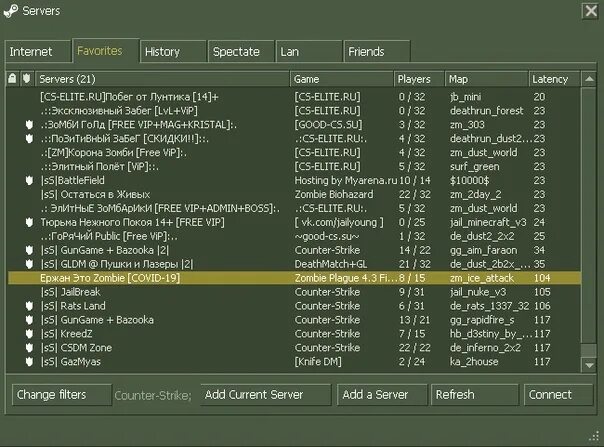Sort by password lock column icon
604x447 pixels.
tap(12, 79)
